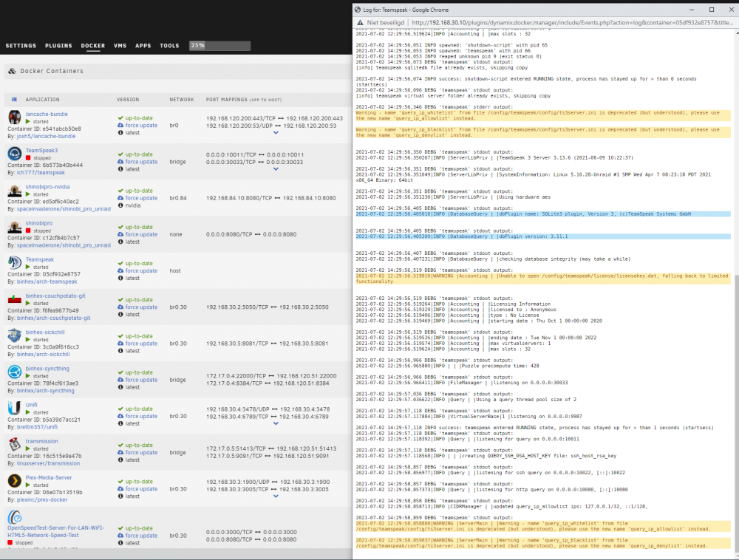Viewport: 739px width, 560px height.
Task: Toggle the list view switch beside APPLICATION header
Action: [x=14, y=100]
